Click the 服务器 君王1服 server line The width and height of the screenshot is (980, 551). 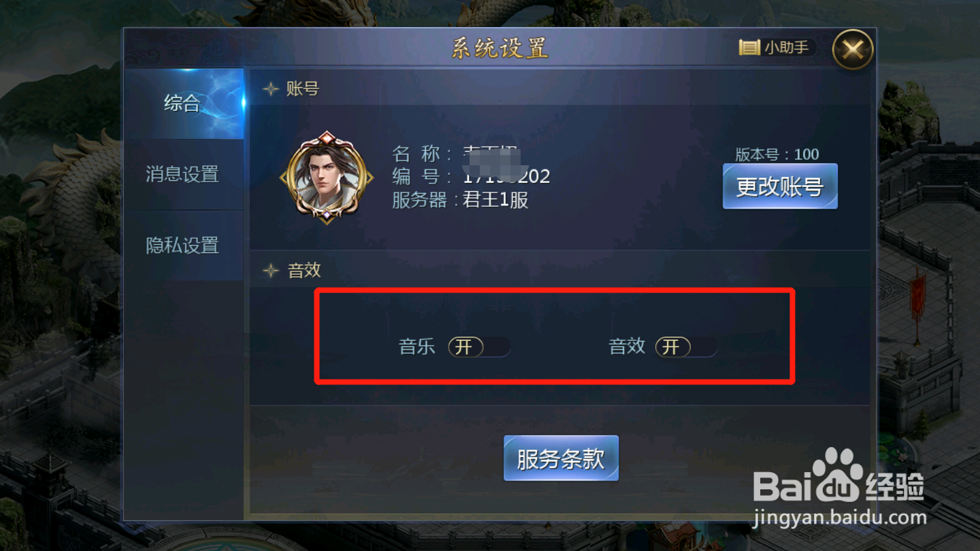pos(460,200)
